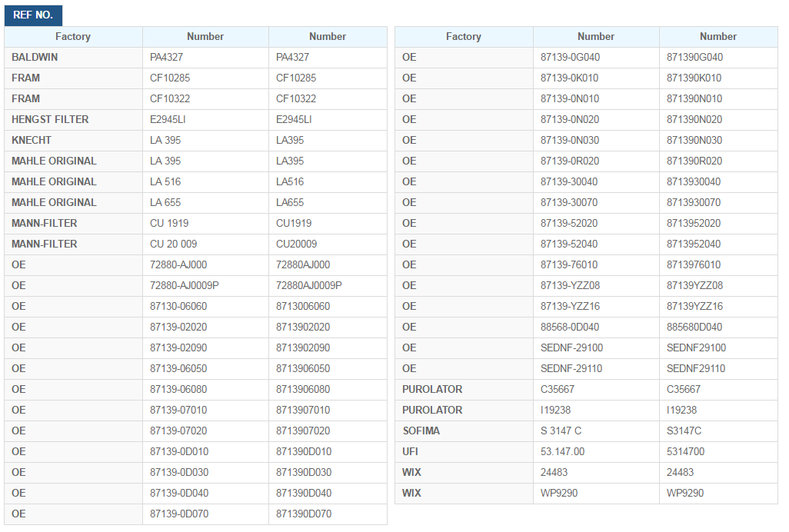Click number 87139-07020
This screenshot has height=532, width=789.
(178, 431)
